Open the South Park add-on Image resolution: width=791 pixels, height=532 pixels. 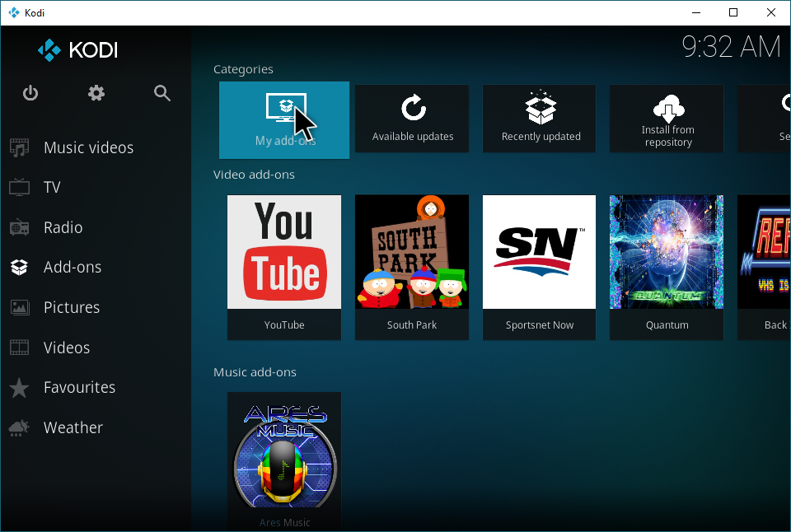[x=412, y=267]
